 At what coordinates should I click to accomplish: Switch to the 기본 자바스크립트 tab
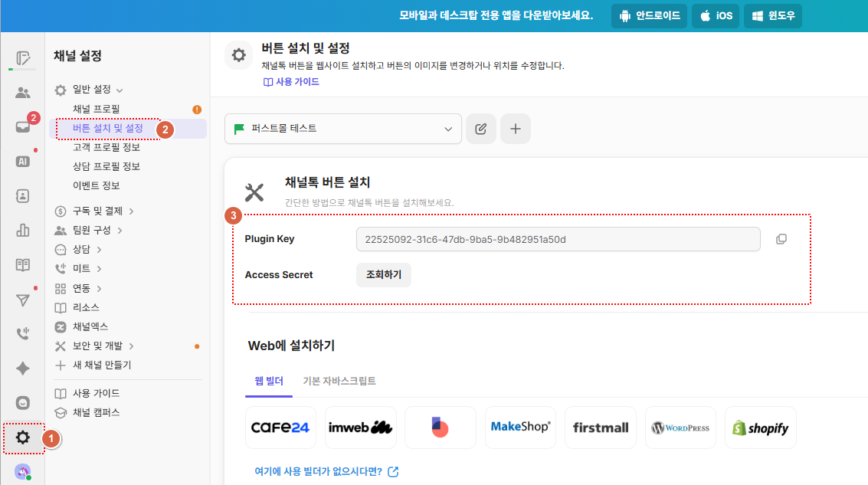pyautogui.click(x=339, y=381)
